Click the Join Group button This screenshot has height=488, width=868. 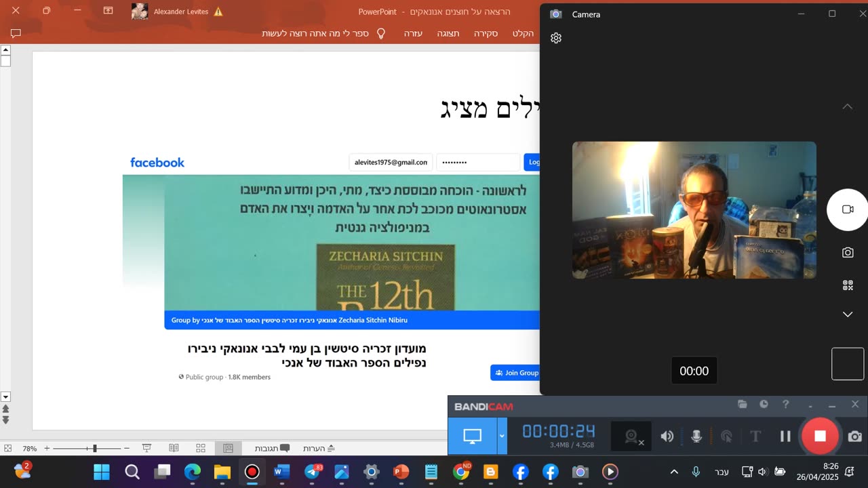coord(515,373)
